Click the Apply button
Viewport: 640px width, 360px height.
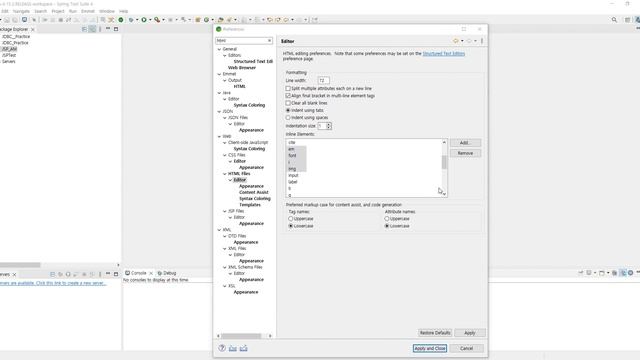pyautogui.click(x=470, y=333)
